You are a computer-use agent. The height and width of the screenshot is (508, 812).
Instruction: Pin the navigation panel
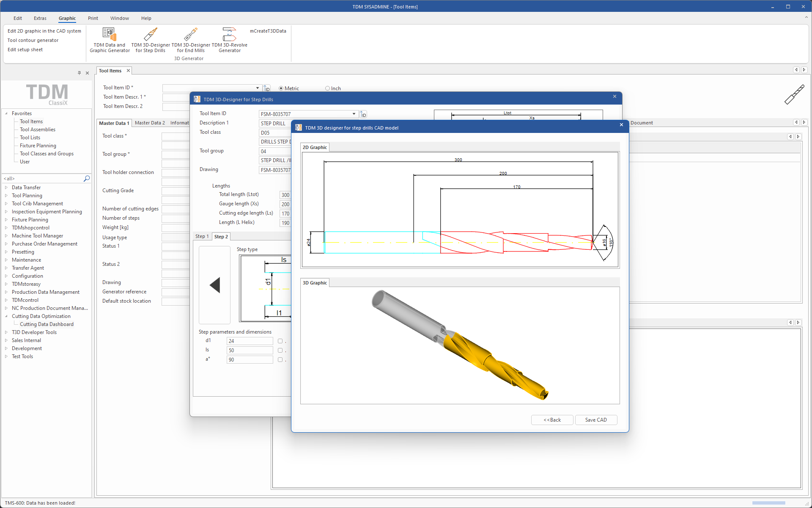click(x=79, y=73)
